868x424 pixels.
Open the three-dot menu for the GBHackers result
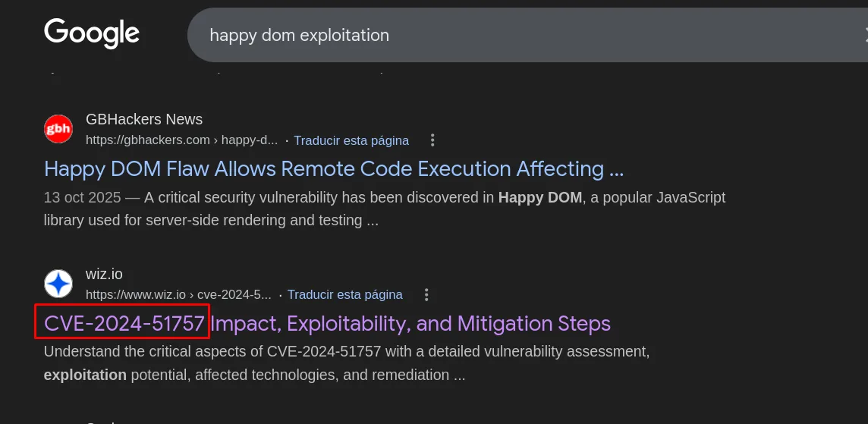tap(433, 140)
